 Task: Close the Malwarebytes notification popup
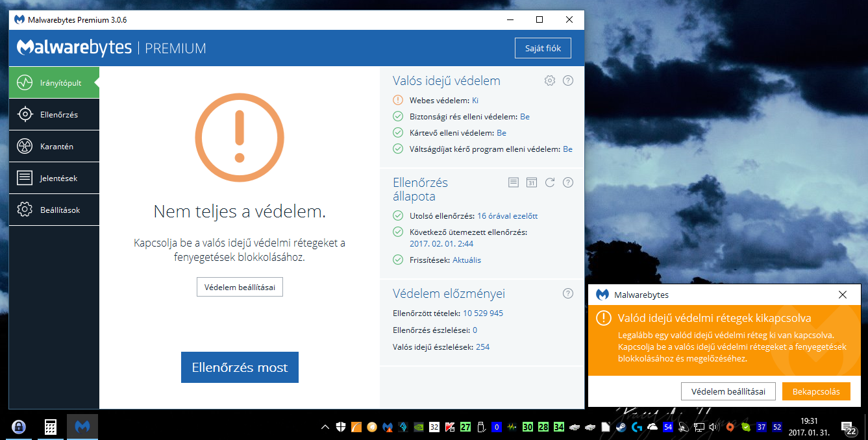(843, 295)
